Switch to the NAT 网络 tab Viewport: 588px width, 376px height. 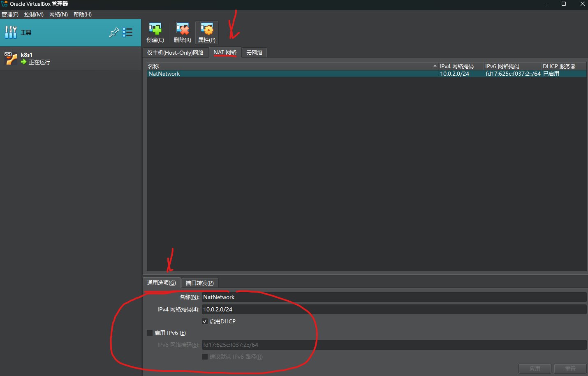(225, 52)
